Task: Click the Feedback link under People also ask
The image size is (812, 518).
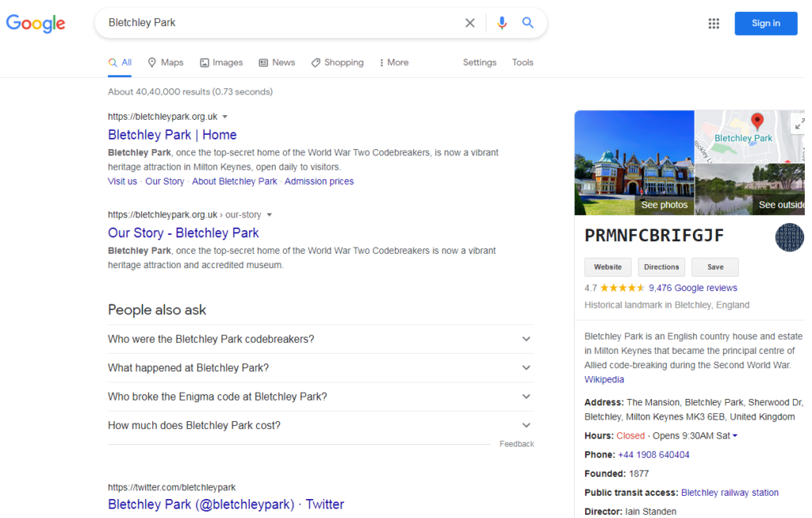Action: 517,444
